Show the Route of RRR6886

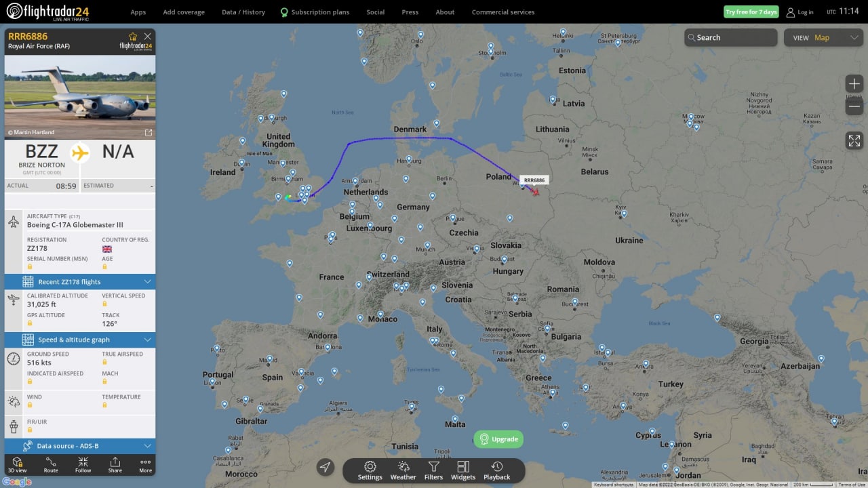tap(51, 464)
